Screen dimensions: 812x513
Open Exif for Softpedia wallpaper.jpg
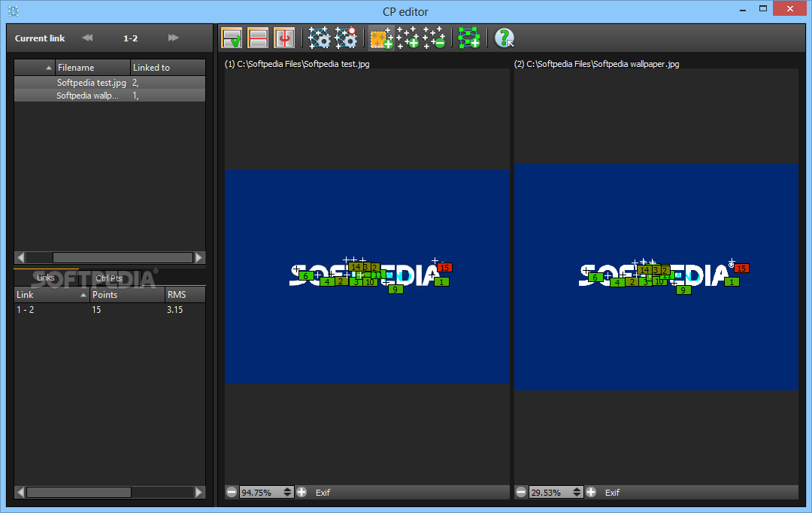point(612,492)
